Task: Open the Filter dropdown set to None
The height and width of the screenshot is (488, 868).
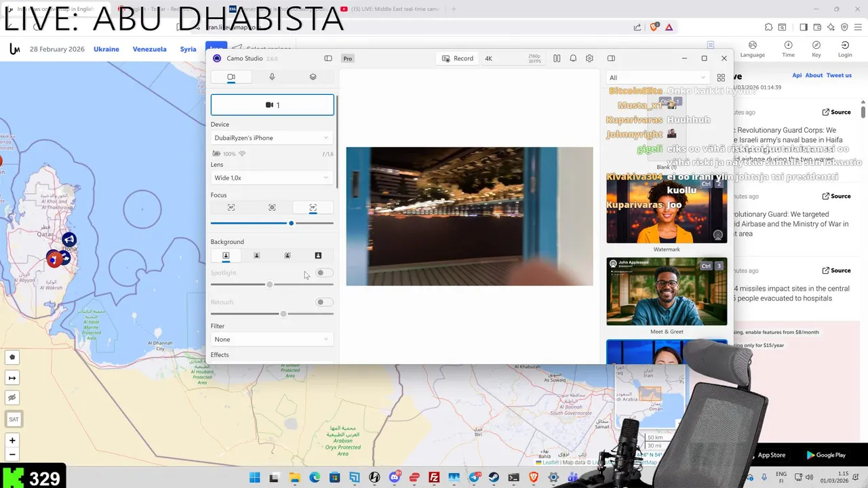Action: click(x=272, y=339)
